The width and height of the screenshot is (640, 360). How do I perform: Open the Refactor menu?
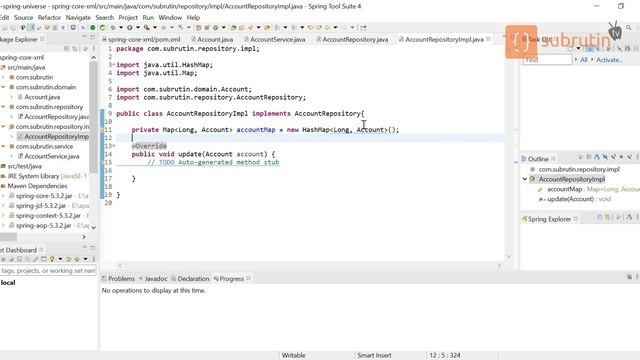[49, 18]
